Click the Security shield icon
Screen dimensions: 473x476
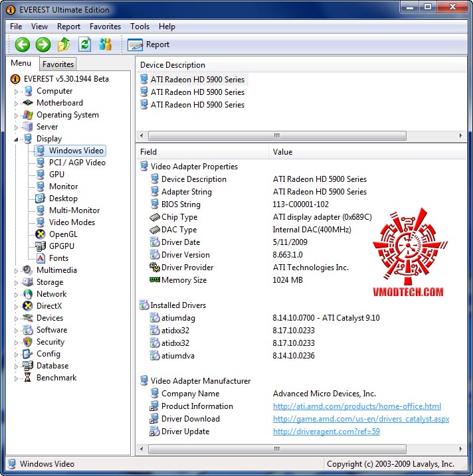coord(28,342)
